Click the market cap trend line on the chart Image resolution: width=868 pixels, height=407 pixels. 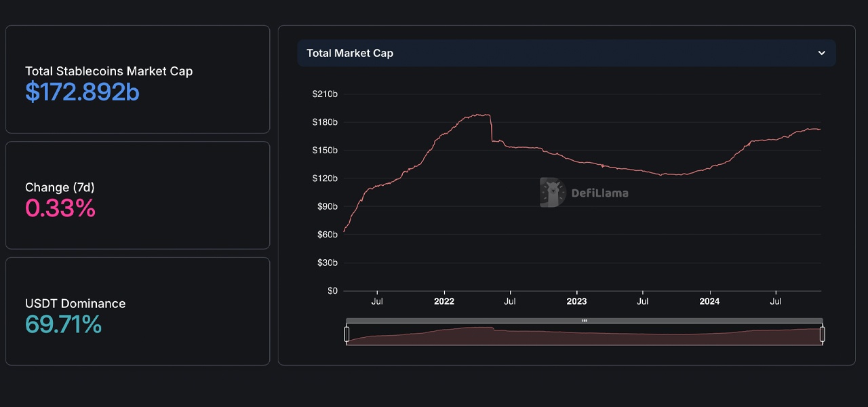pos(475,115)
